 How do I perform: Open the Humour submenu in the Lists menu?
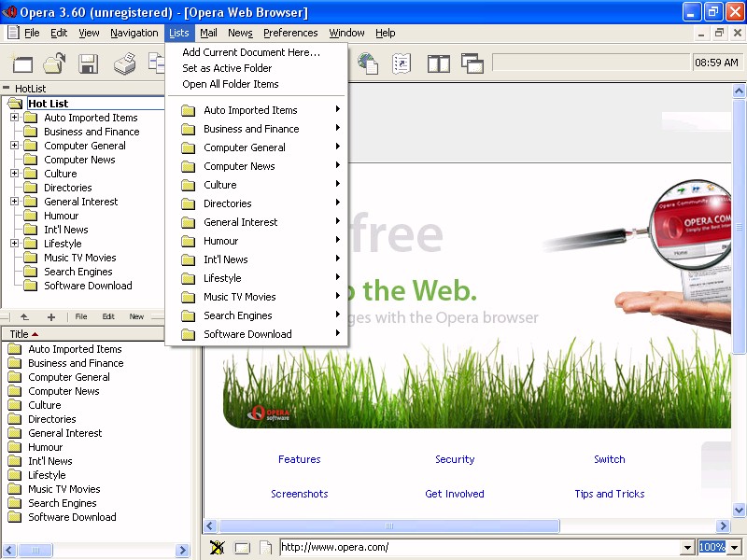click(257, 241)
